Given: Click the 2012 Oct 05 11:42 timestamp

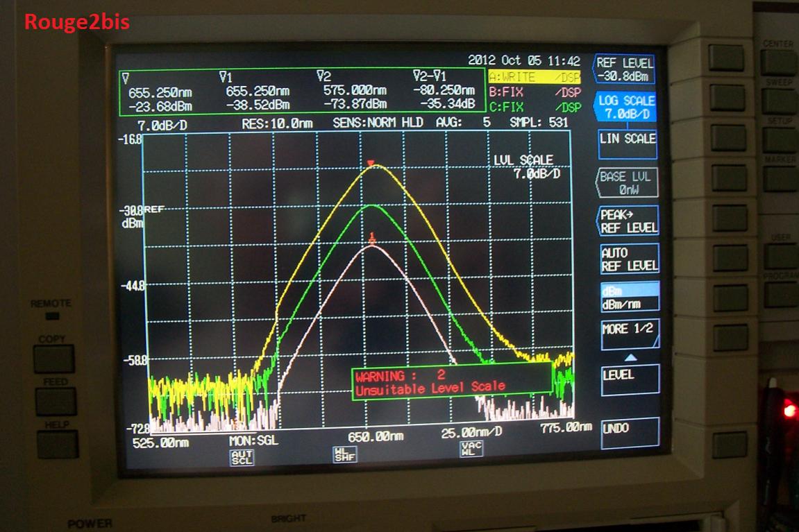Looking at the screenshot, I should pyautogui.click(x=524, y=60).
